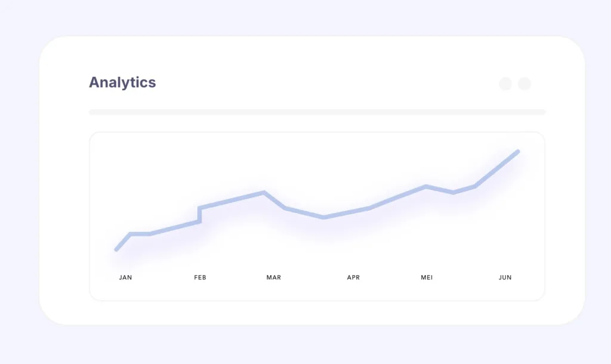Click the line's peak above MEI

tap(426, 186)
